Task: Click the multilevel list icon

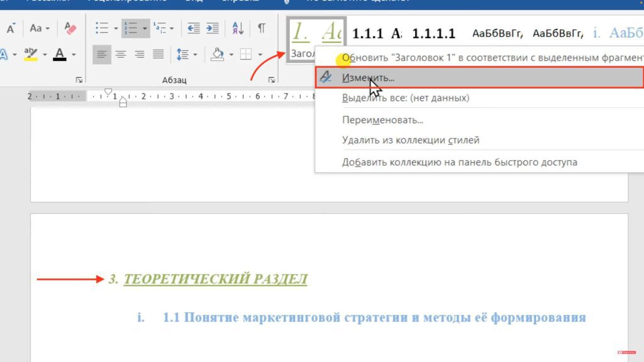Action: tap(160, 28)
